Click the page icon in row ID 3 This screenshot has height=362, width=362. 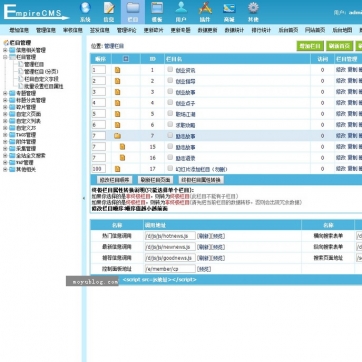(117, 92)
